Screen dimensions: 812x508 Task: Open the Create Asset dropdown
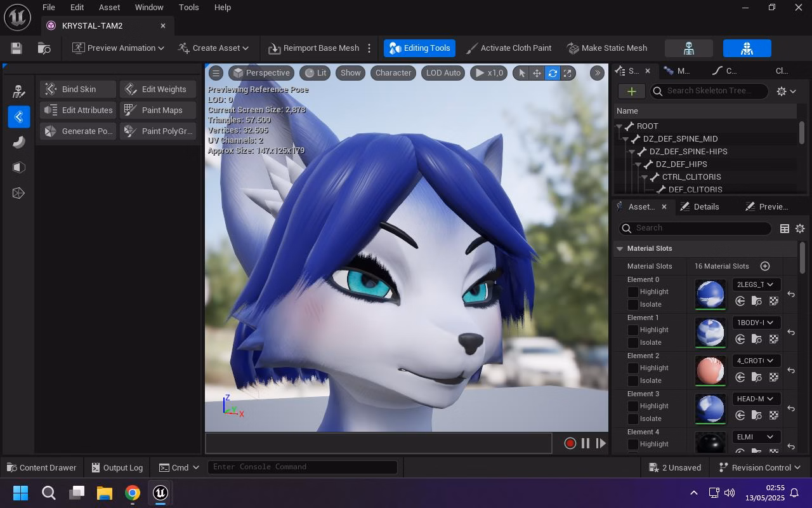(213, 48)
